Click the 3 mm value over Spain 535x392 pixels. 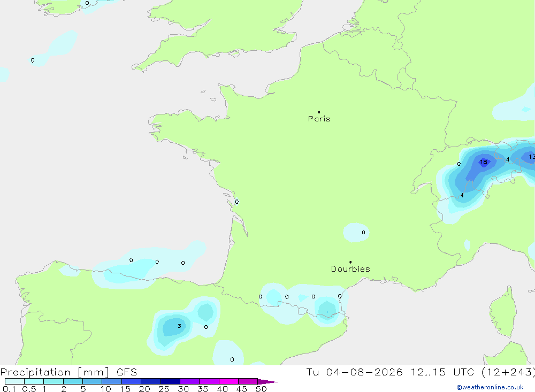point(179,326)
